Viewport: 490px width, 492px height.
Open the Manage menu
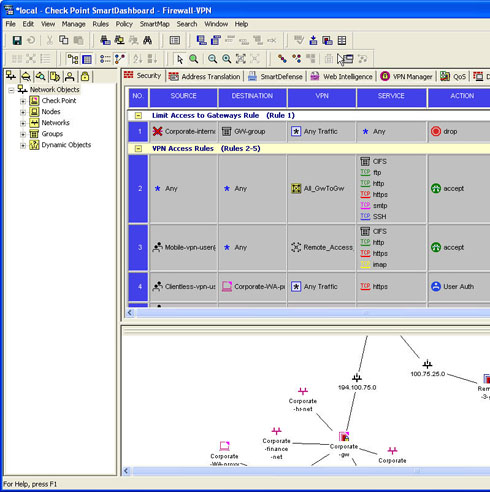[x=73, y=24]
